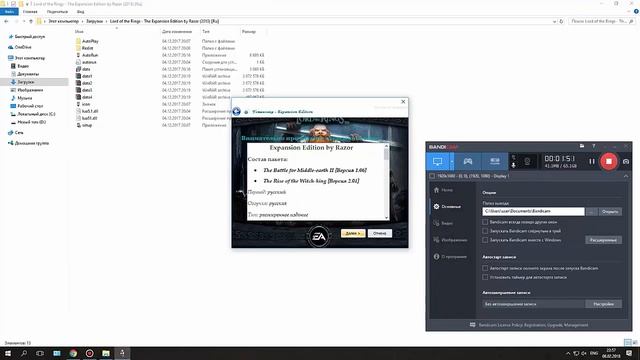Enable autostart recording timer checkbox
640x360 pixels.
click(485, 277)
